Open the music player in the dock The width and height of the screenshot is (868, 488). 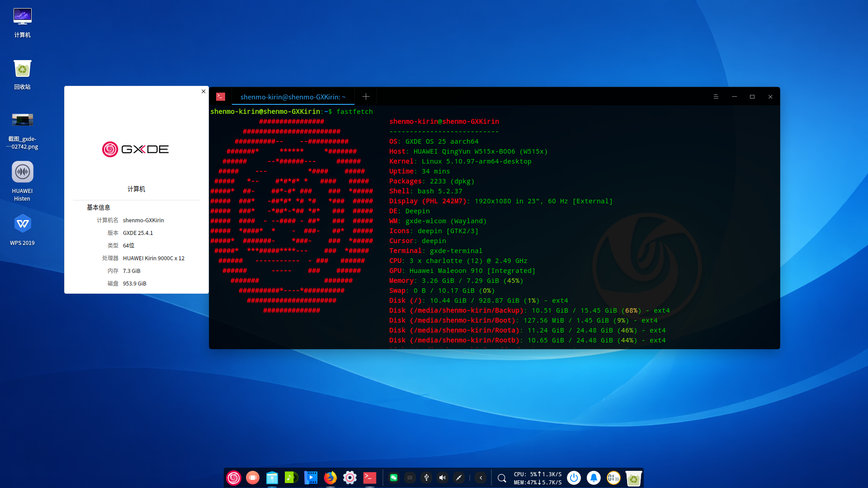[292, 478]
